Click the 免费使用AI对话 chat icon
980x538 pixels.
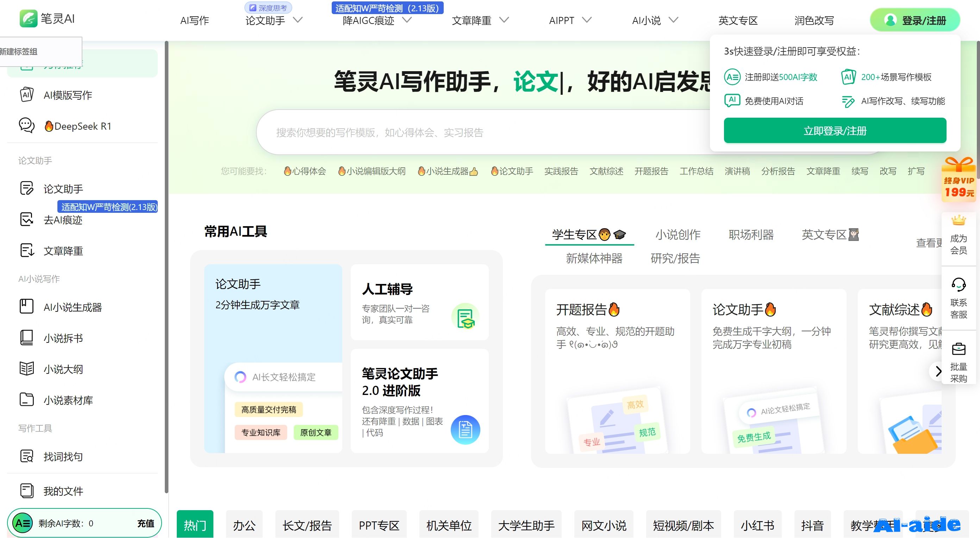(732, 100)
